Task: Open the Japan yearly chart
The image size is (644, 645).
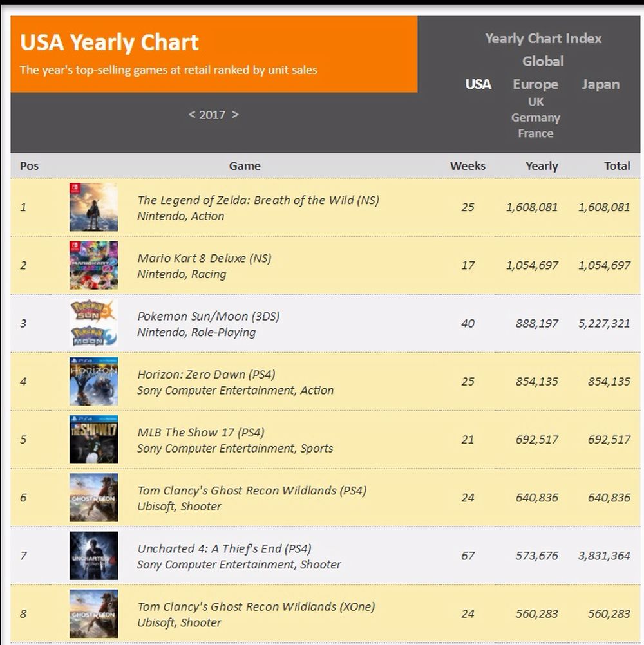Action: click(600, 84)
